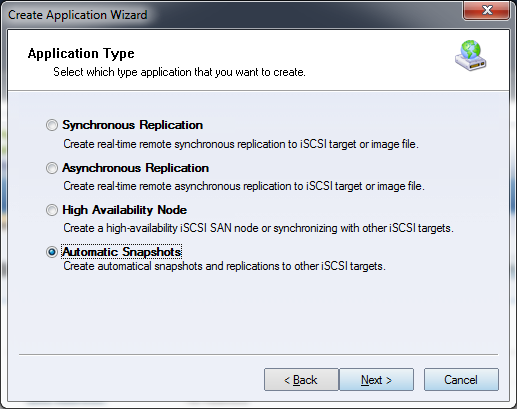Proceed with the "Next >" button
The image size is (517, 409).
coord(376,380)
